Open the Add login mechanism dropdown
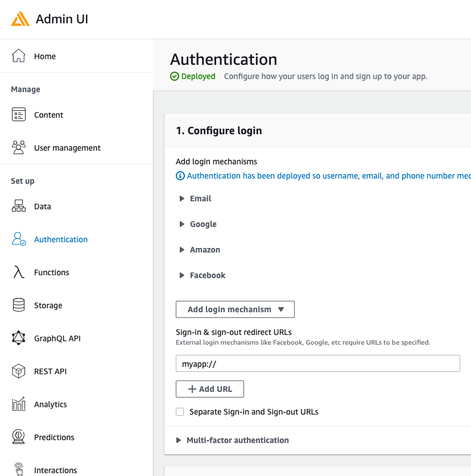The width and height of the screenshot is (471, 476). pyautogui.click(x=235, y=309)
